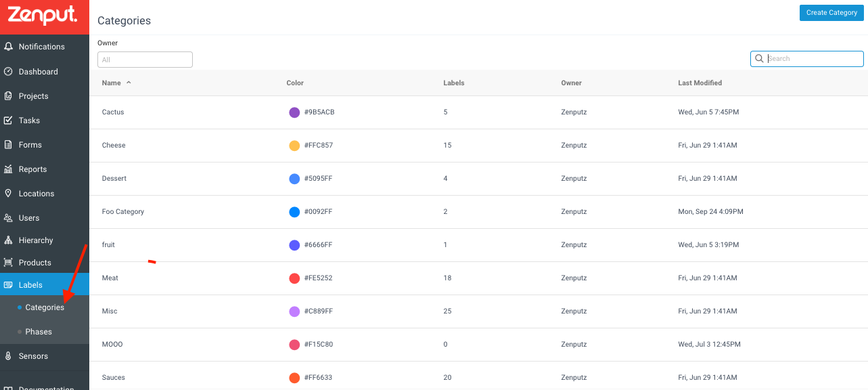The image size is (868, 390).
Task: Open the Sensors menu item
Action: point(45,356)
